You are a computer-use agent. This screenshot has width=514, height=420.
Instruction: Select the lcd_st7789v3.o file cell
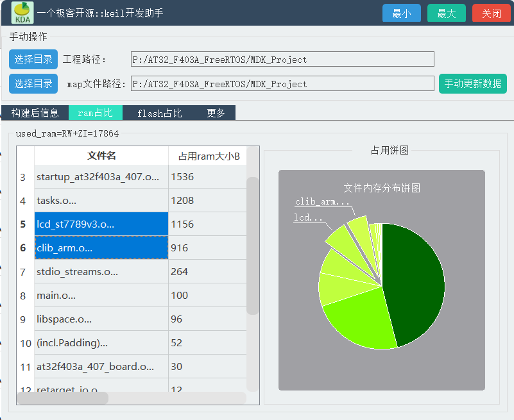[x=101, y=224]
